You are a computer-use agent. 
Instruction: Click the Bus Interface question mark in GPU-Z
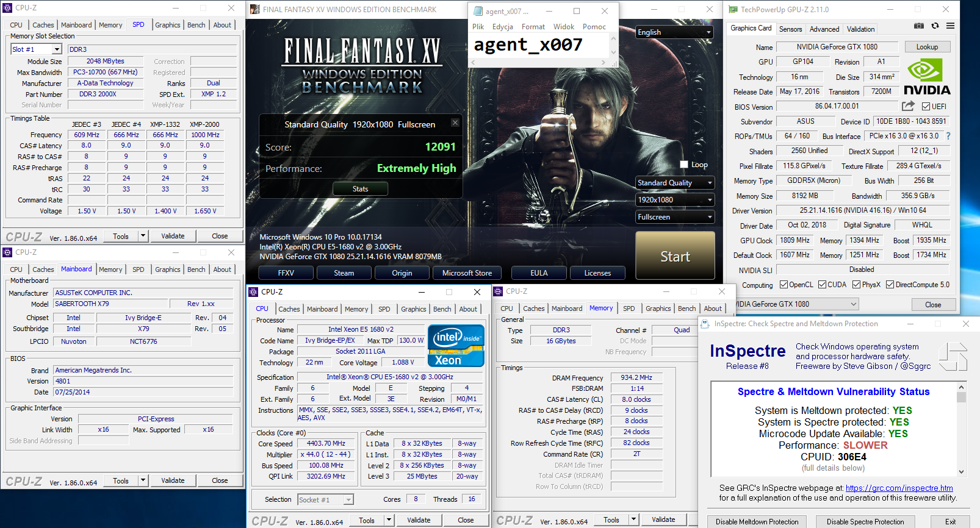[948, 137]
